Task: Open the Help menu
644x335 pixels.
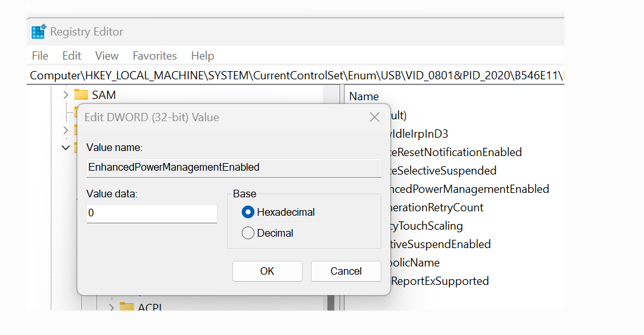Action: click(202, 56)
